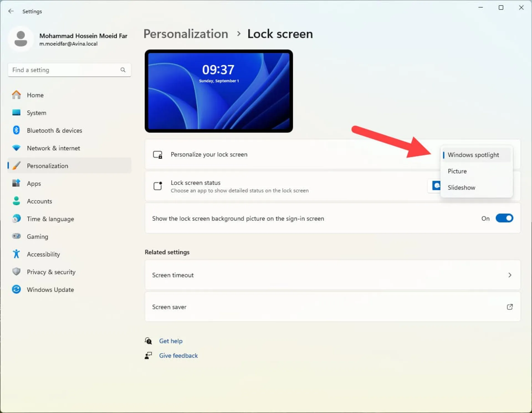
Task: Click the lock screen preview thumbnail
Action: (219, 91)
